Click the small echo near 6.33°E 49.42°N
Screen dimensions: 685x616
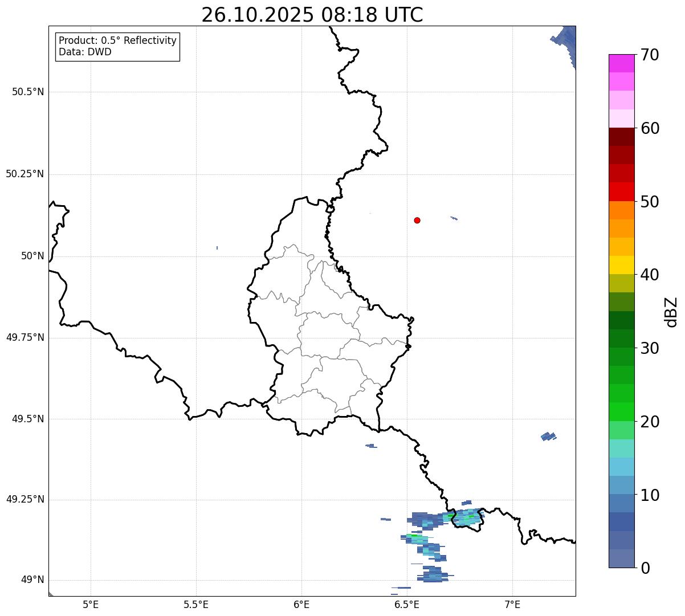pos(371,446)
